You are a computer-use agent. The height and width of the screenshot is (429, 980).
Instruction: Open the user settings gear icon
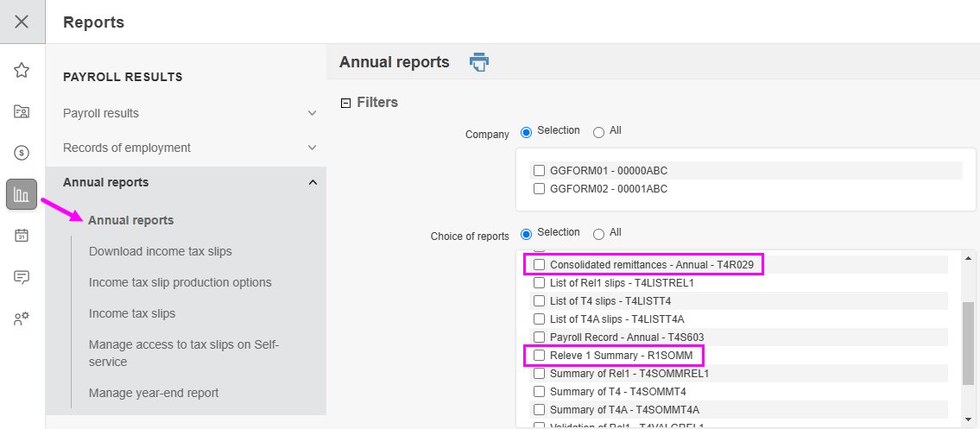click(x=22, y=319)
